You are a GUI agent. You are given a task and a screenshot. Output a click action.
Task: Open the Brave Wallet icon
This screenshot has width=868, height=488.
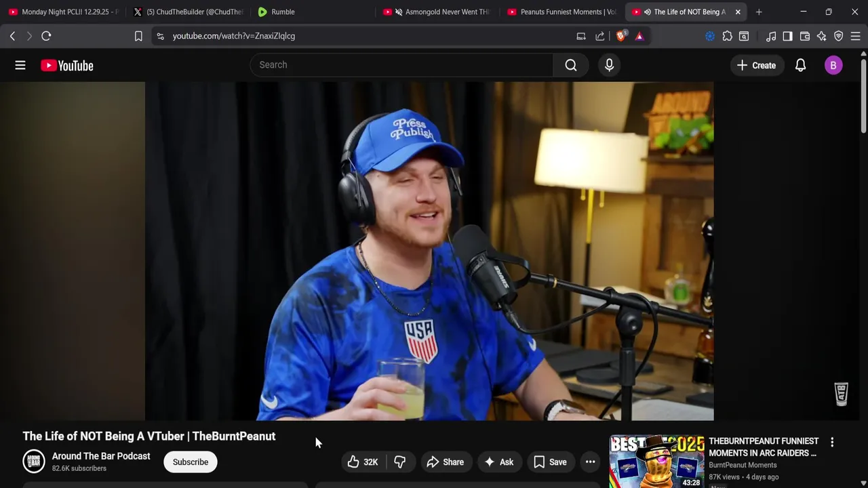point(805,36)
